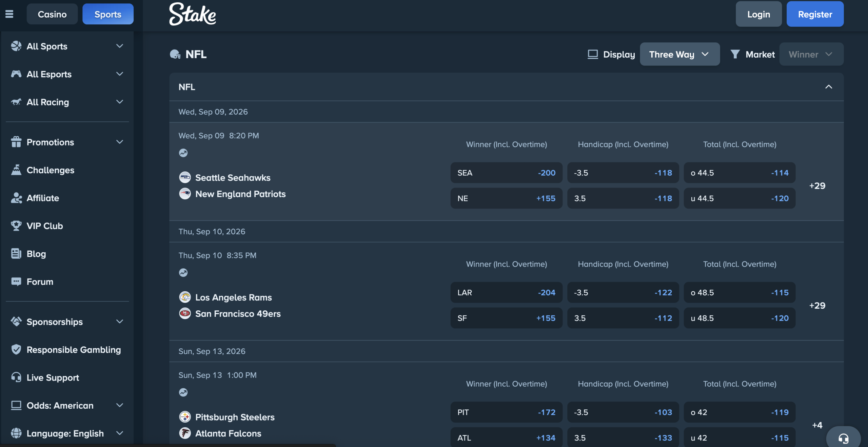This screenshot has height=447, width=868.
Task: Show +29 more markets for Seahawks game
Action: (817, 186)
